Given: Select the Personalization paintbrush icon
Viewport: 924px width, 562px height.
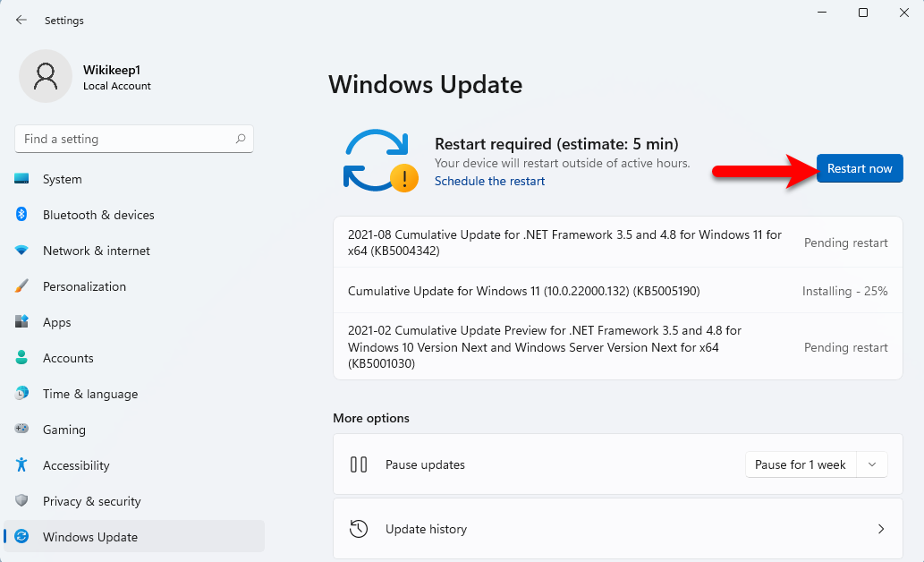Looking at the screenshot, I should point(21,286).
